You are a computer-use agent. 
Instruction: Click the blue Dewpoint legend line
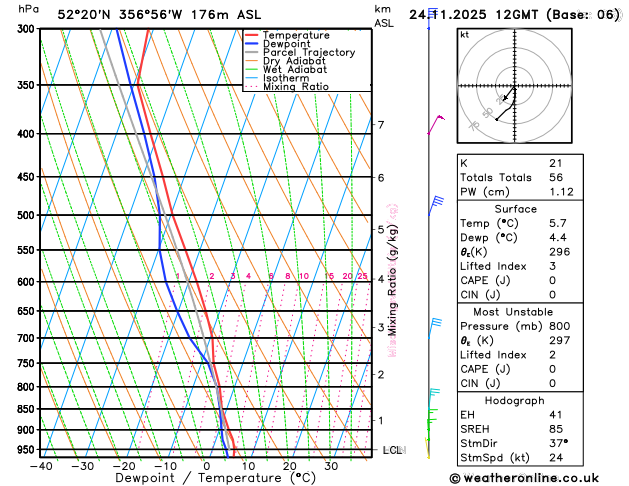point(252,44)
